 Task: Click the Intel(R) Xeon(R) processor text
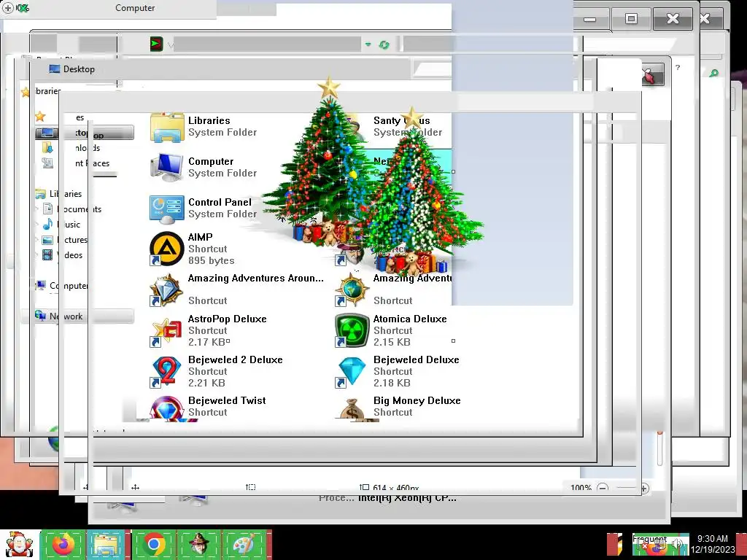407,498
